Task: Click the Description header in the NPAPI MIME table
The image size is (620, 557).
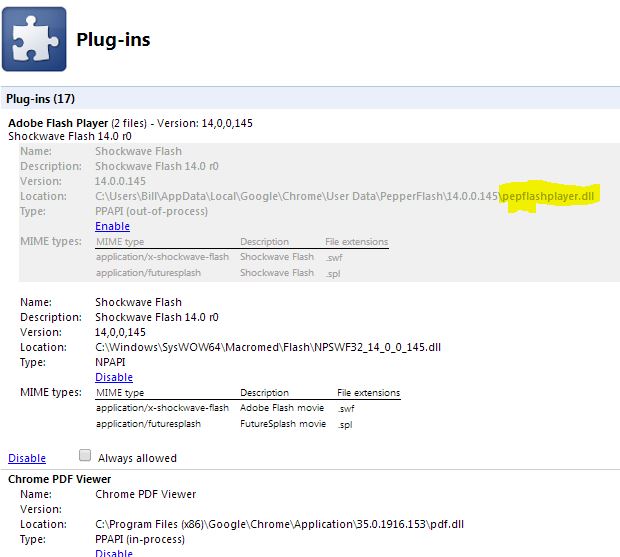Action: click(x=265, y=393)
